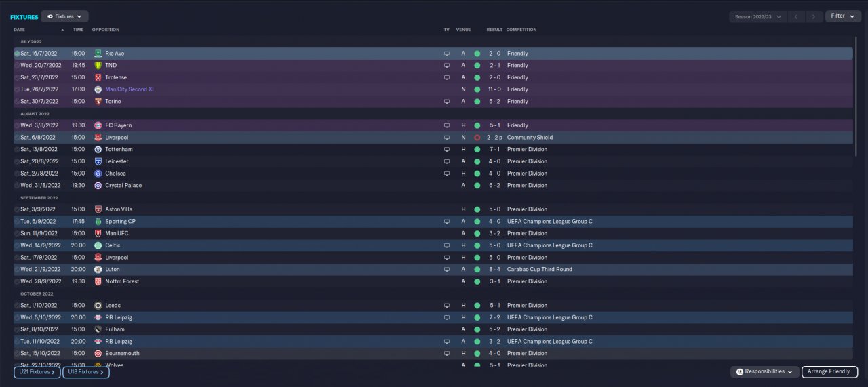868x387 pixels.
Task: Click the Luton club badge icon
Action: pyautogui.click(x=98, y=270)
